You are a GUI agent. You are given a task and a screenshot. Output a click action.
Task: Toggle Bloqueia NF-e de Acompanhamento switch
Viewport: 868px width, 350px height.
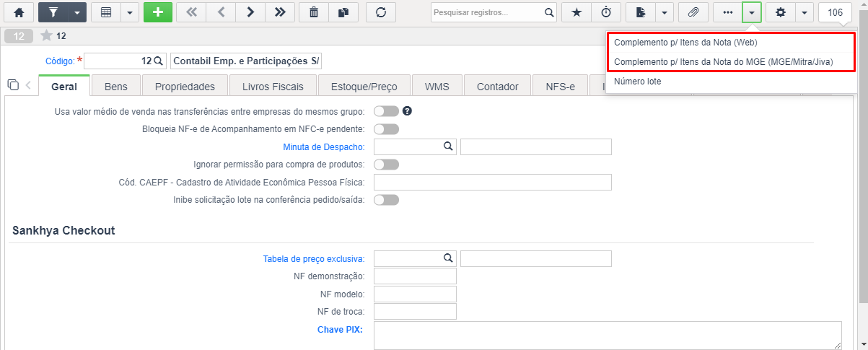click(x=386, y=129)
